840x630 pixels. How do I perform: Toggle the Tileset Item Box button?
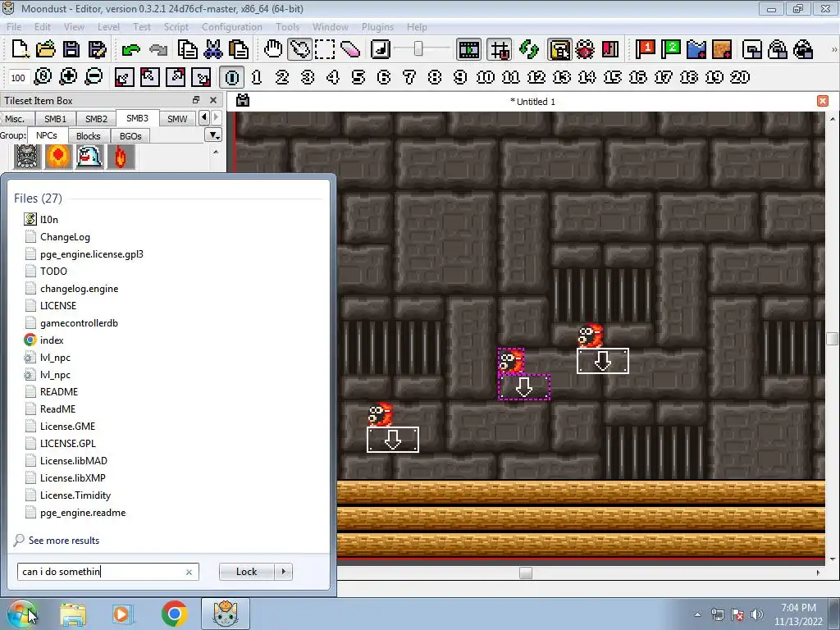pos(559,50)
